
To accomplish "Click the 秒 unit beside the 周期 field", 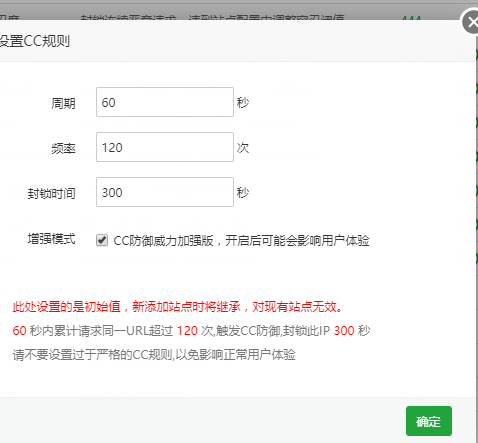I will pyautogui.click(x=243, y=102).
